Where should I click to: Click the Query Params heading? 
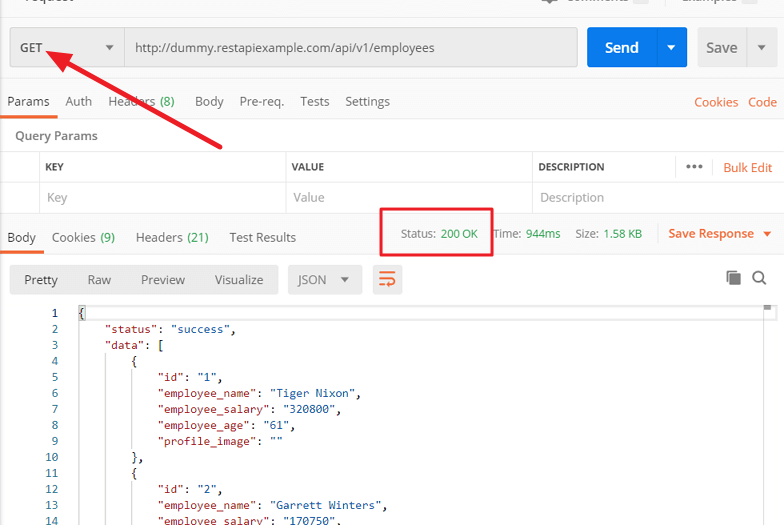(x=56, y=136)
